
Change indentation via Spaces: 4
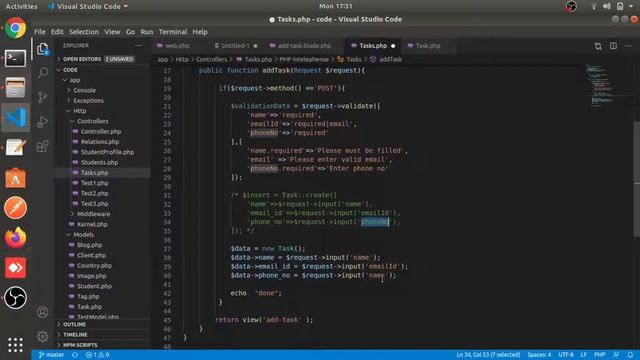(x=539, y=355)
